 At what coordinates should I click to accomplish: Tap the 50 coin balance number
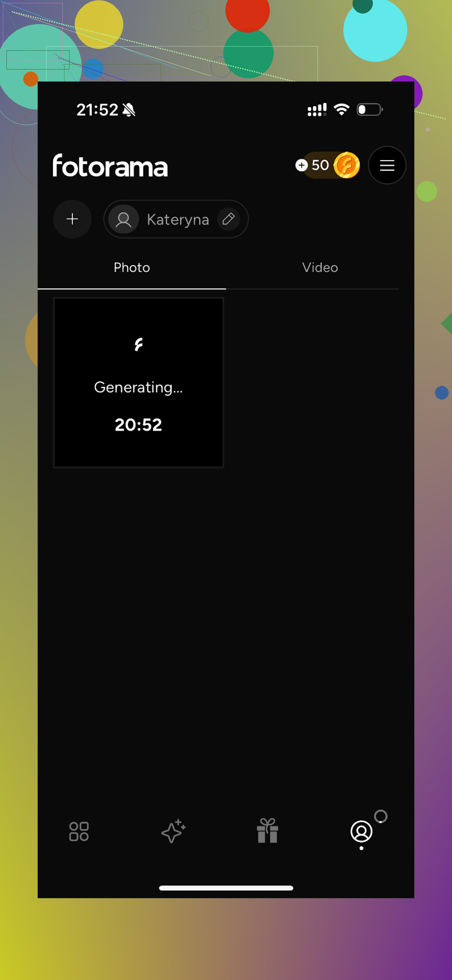coord(320,165)
